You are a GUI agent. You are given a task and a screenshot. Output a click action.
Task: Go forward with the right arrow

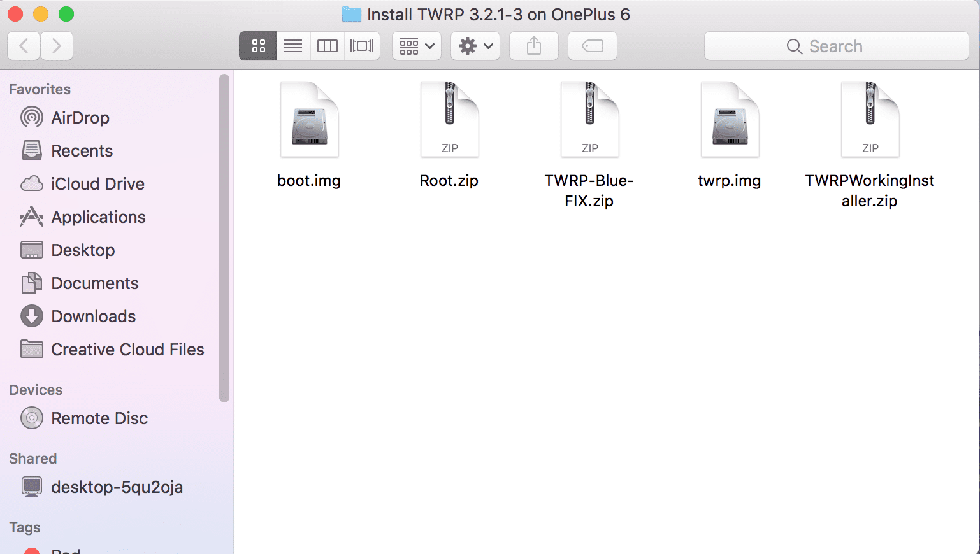57,46
